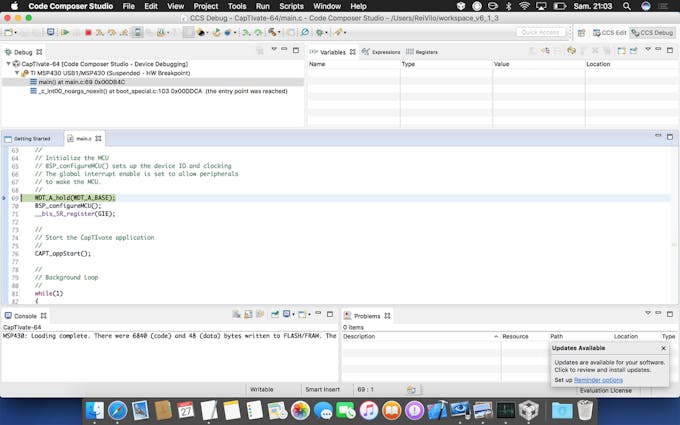Screen dimensions: 680x425
Task: Collapse the CapTIvate-64 debug tree node
Action: 8,64
